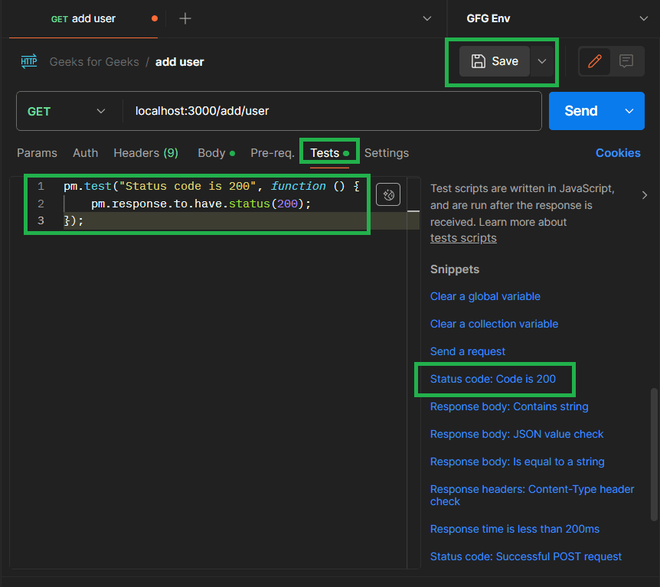660x587 pixels.
Task: Click the floppy disk Save icon
Action: click(x=479, y=61)
